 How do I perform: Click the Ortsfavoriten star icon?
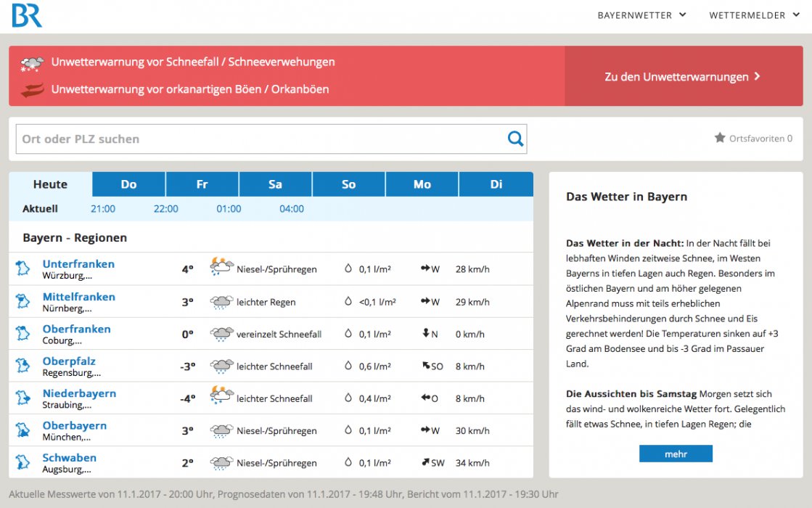[x=719, y=138]
